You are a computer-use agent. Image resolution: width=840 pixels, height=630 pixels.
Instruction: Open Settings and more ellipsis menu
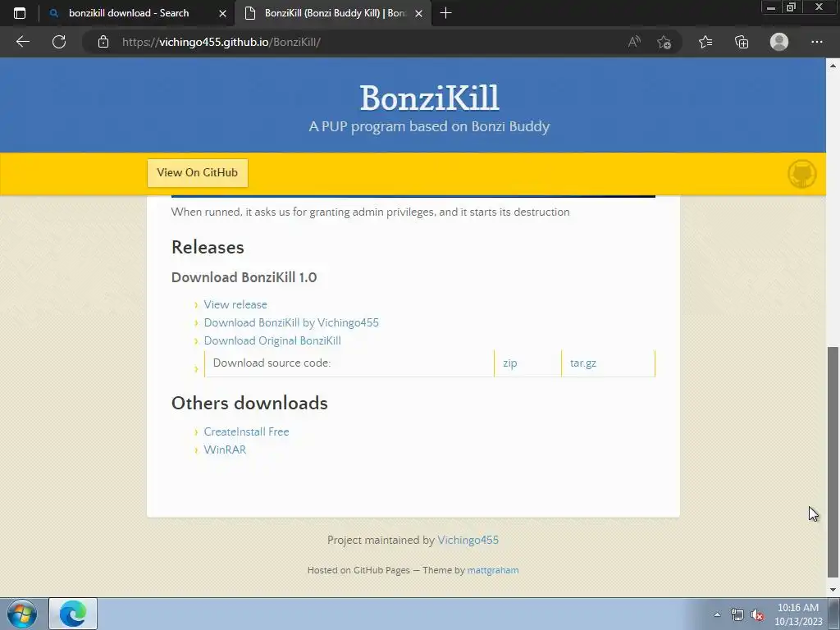point(816,42)
